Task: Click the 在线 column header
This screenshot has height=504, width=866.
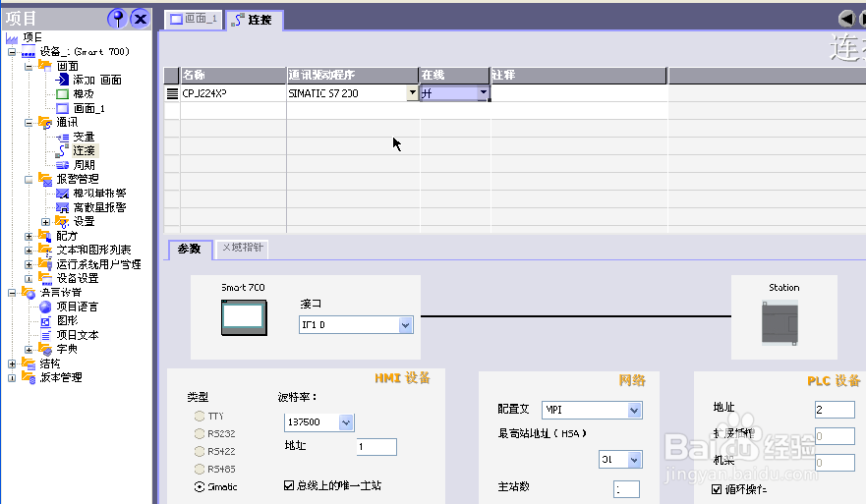Action: pyautogui.click(x=454, y=75)
